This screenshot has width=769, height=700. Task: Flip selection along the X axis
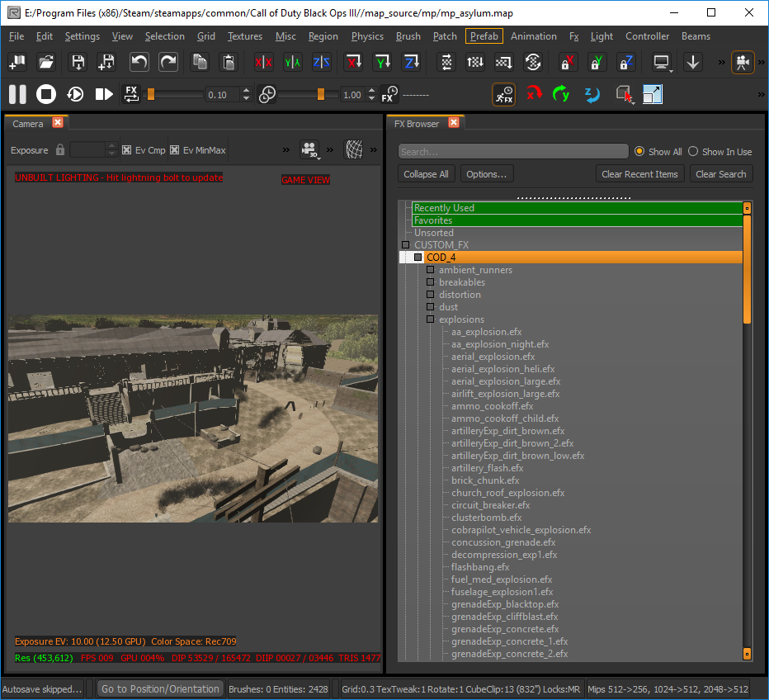coord(263,62)
